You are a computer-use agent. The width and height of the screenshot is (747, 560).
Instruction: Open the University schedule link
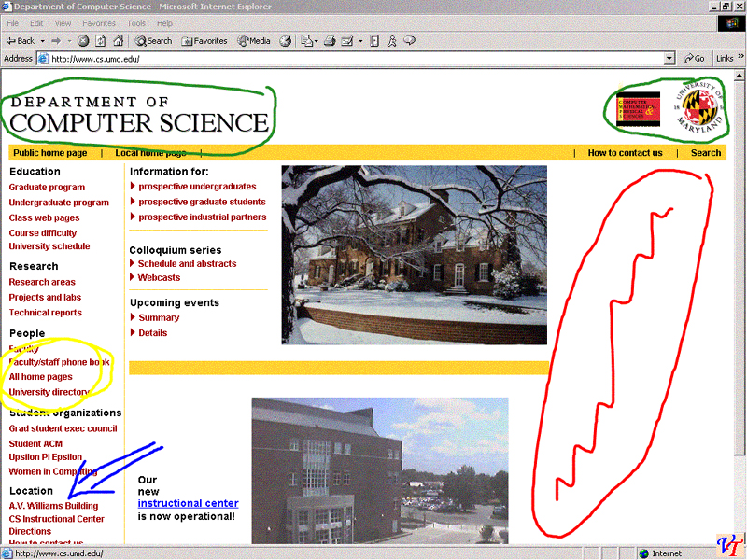coord(49,246)
